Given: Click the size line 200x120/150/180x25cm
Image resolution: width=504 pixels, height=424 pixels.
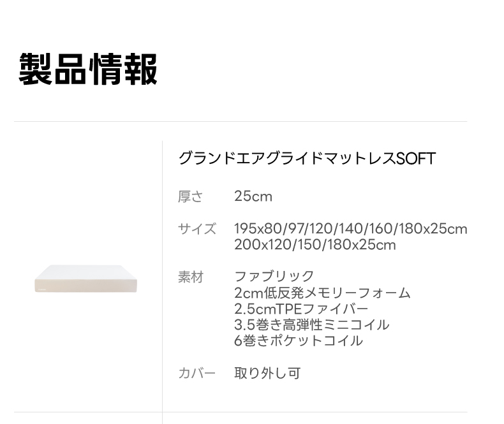Looking at the screenshot, I should tap(315, 245).
